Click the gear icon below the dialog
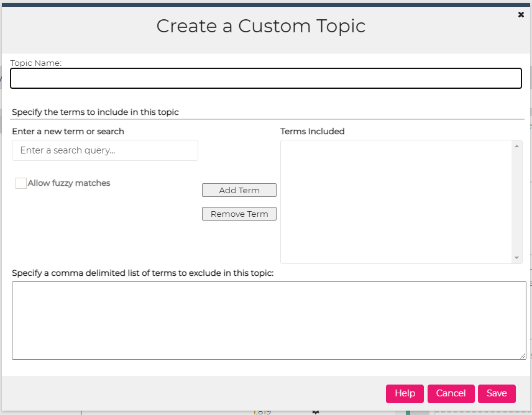 point(316,412)
